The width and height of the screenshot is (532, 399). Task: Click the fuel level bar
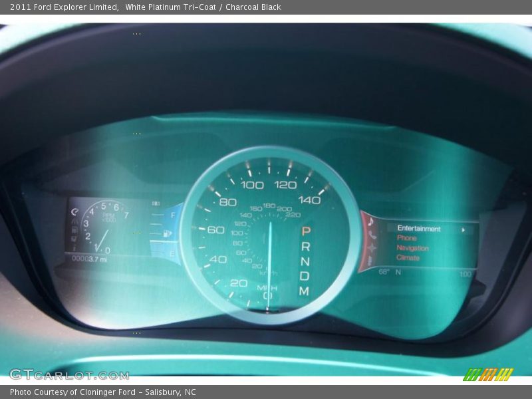click(164, 241)
